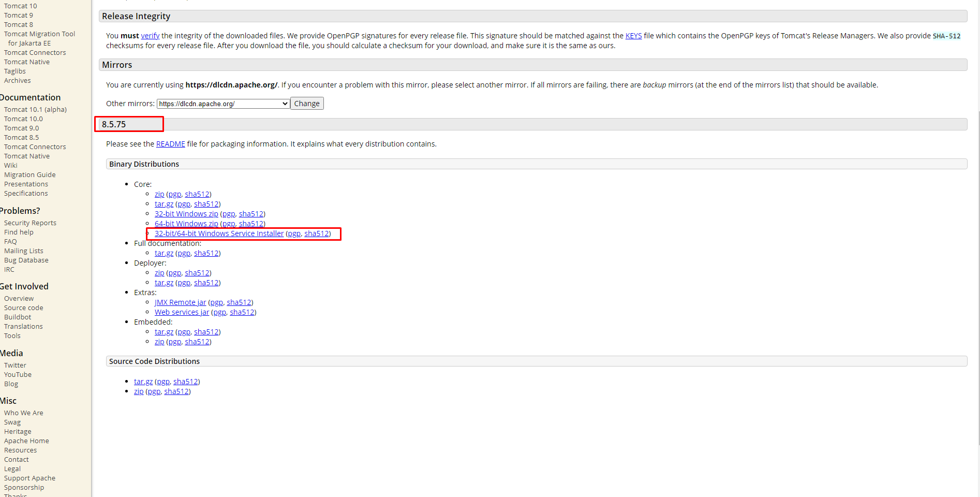Open the Apache Home link
Viewport: 980px width, 497px height.
click(26, 441)
